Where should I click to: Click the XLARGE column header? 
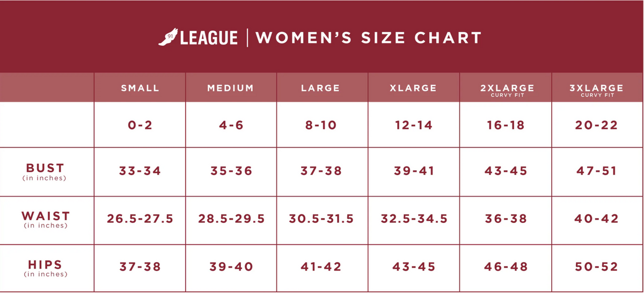pyautogui.click(x=413, y=88)
